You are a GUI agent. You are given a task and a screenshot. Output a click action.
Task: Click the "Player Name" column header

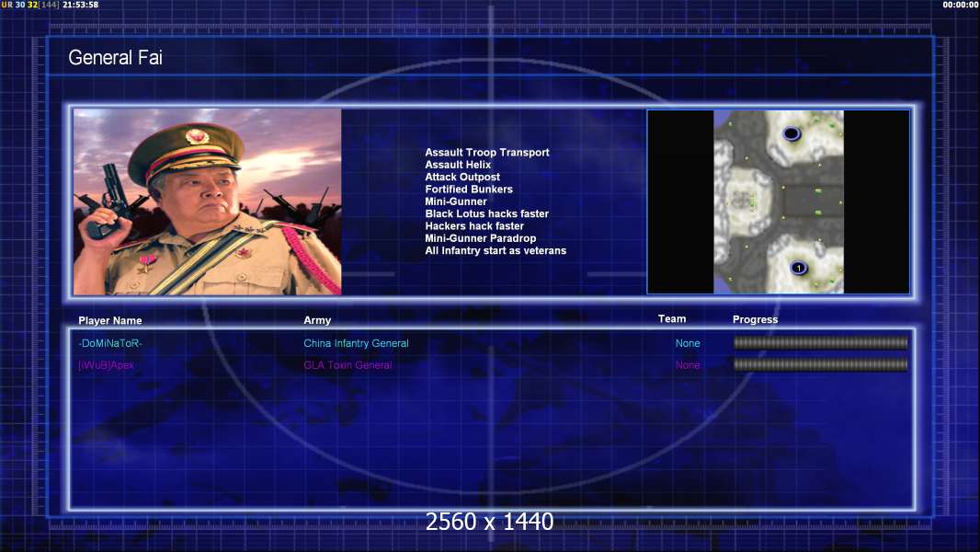[110, 321]
